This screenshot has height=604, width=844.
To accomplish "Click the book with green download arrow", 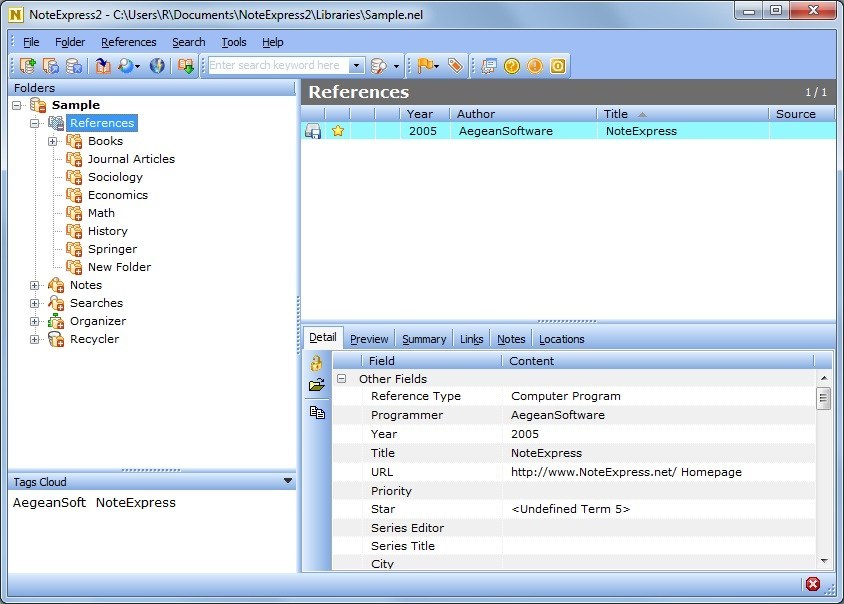I will tap(186, 66).
